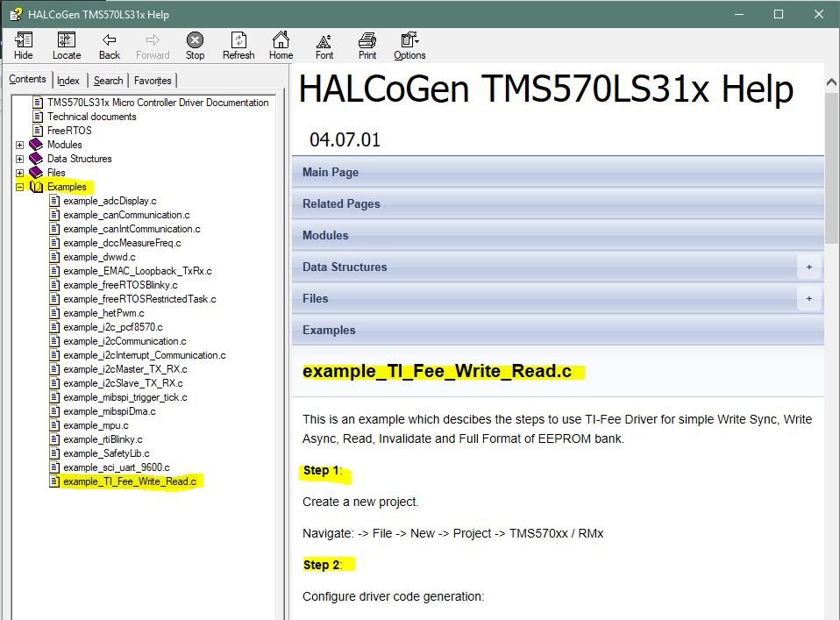Open TMS570LS31x Micro Controller Driver Documentation
This screenshot has width=840, height=620.
[x=158, y=103]
